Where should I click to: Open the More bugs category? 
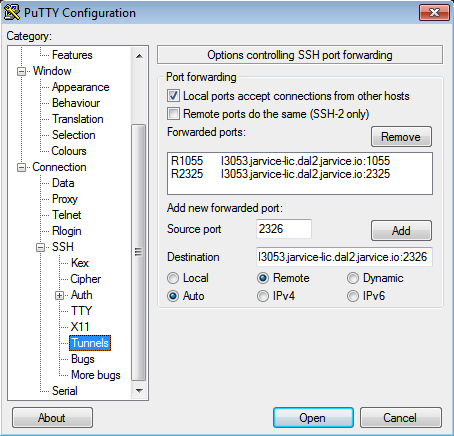click(x=96, y=375)
